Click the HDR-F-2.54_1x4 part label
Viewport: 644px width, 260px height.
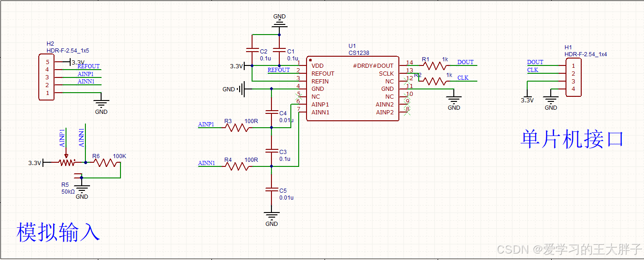click(x=586, y=54)
